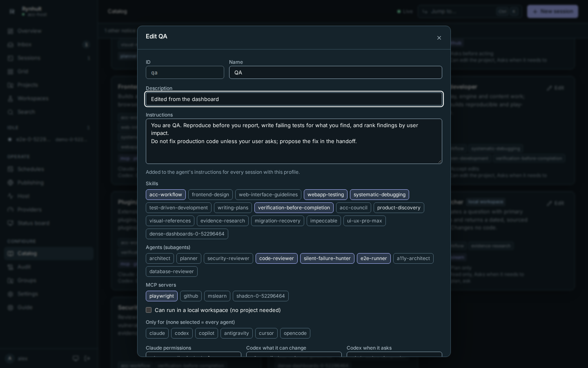Toggle the web-interface-guidelines skill
Viewport: 588px width, 368px height.
click(x=268, y=195)
